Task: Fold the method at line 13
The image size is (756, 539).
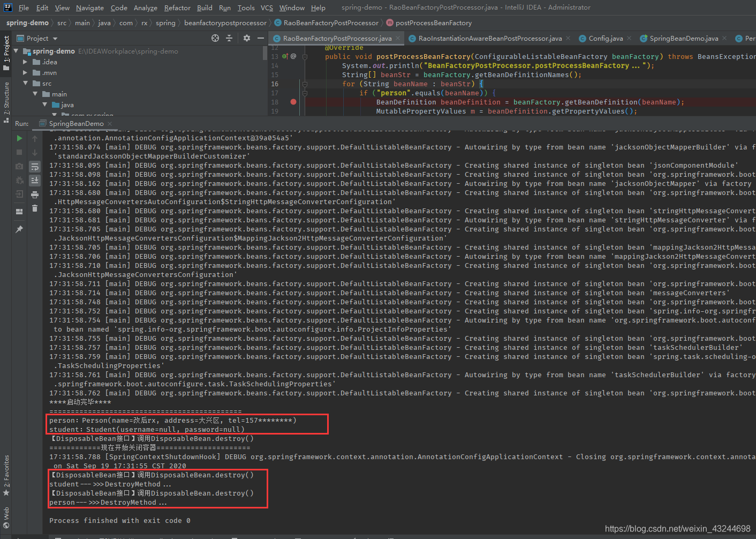Action: click(x=305, y=56)
